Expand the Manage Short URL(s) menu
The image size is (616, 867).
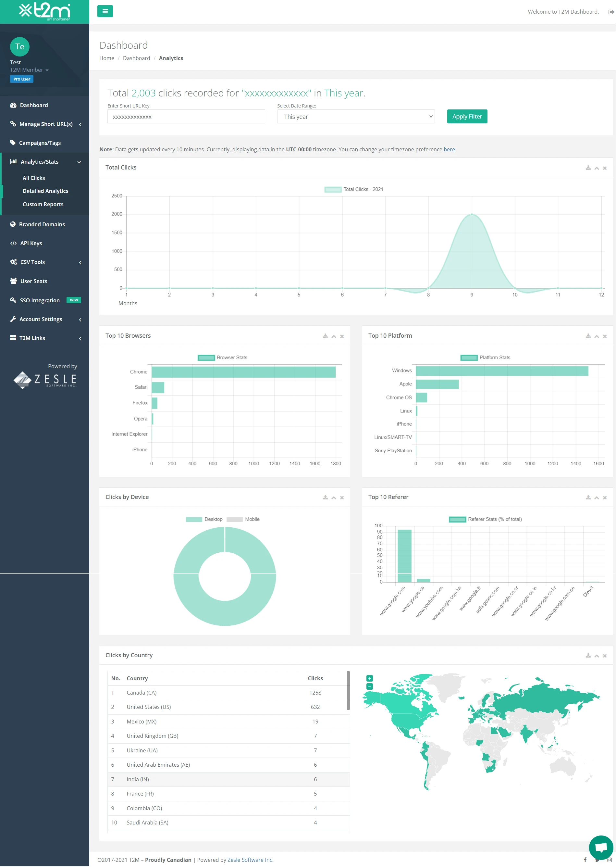tap(45, 124)
